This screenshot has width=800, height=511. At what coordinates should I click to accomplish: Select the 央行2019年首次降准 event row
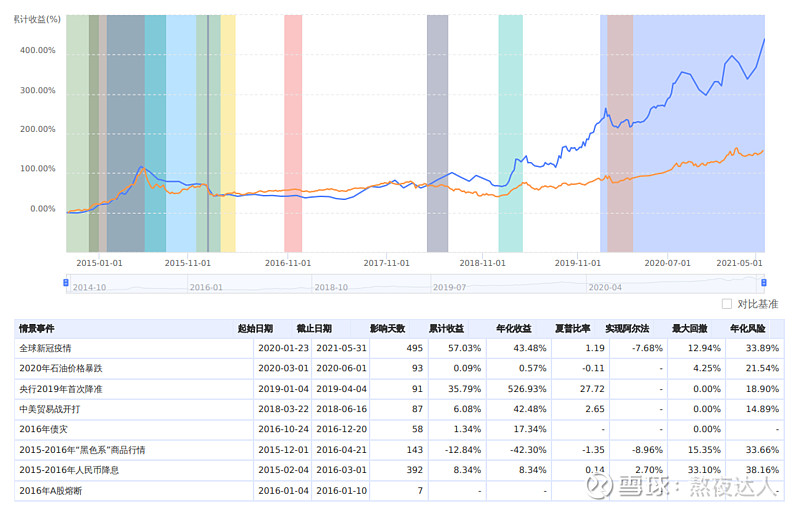click(x=399, y=389)
